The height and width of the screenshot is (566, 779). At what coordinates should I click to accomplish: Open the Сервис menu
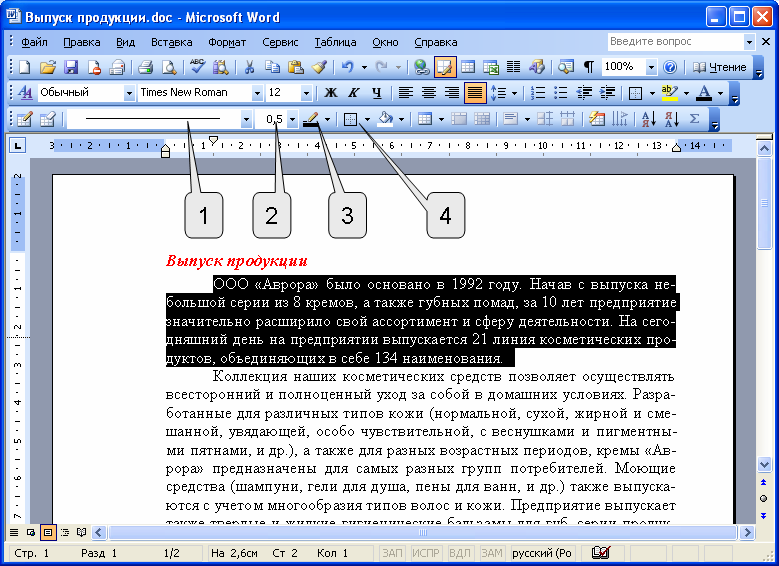click(280, 42)
